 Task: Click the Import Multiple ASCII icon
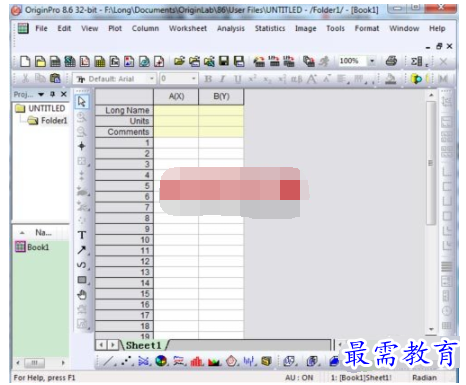point(289,61)
